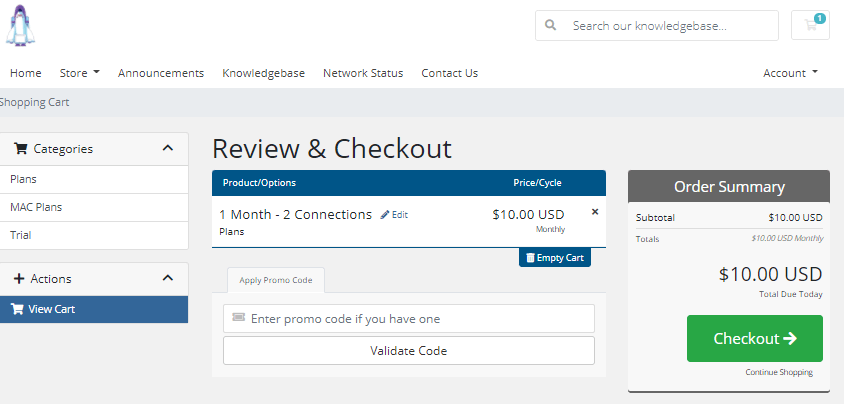Viewport: 844px width, 404px height.
Task: Select the Apply Promo Code tab
Action: click(276, 280)
